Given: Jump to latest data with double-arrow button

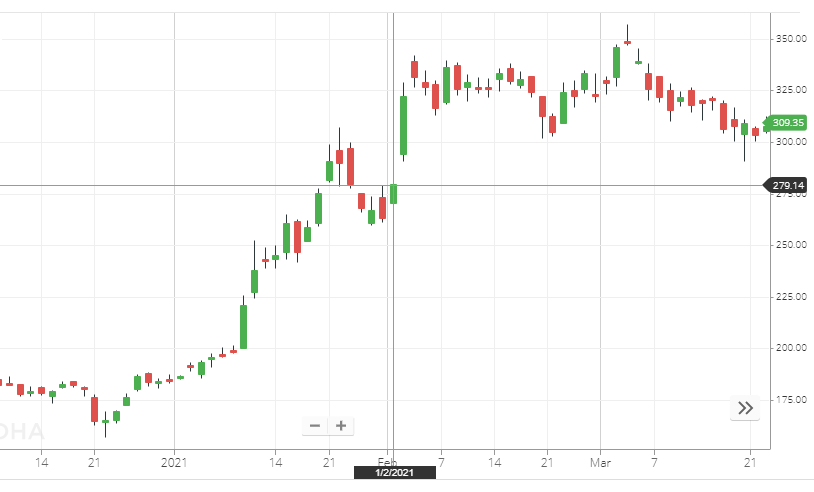Looking at the screenshot, I should point(745,407).
